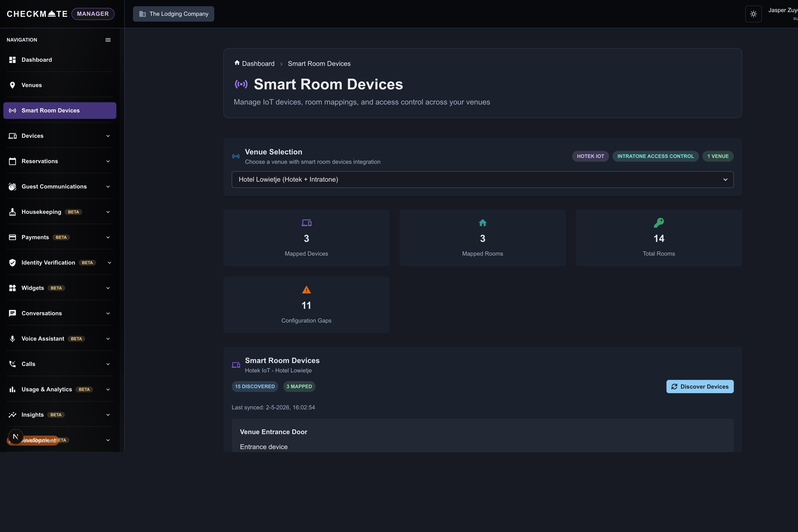Click The Lodging Company selector button
Viewport: 798px width, 532px height.
(173, 14)
